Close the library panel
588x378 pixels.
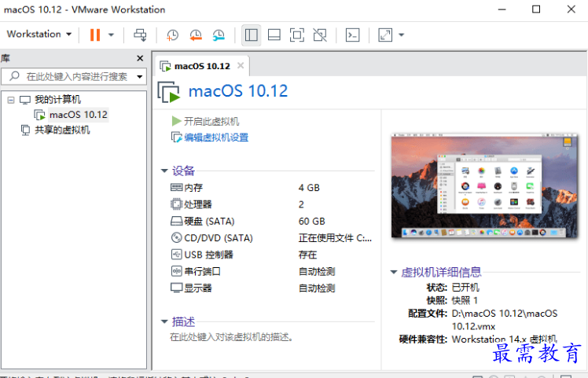pos(140,58)
